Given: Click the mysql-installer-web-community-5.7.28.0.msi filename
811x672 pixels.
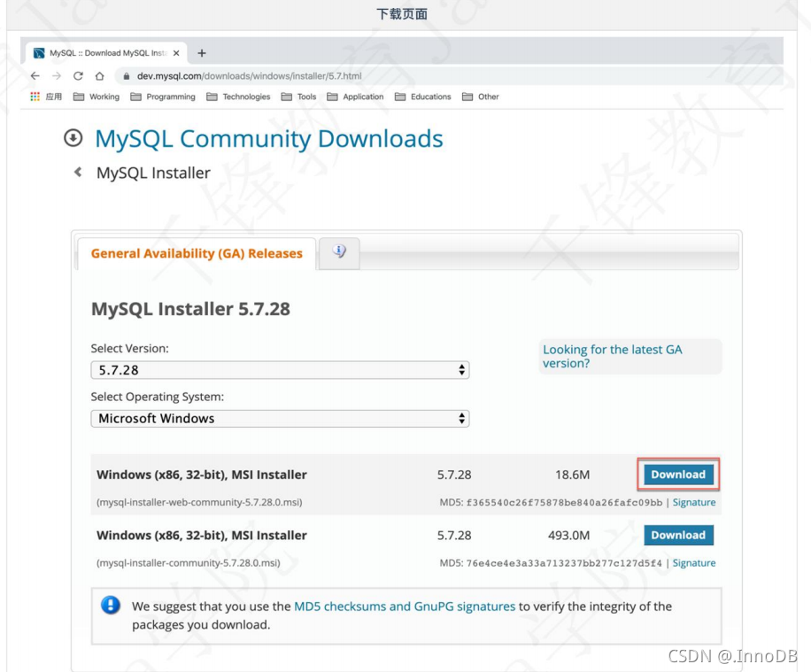Looking at the screenshot, I should point(199,502).
